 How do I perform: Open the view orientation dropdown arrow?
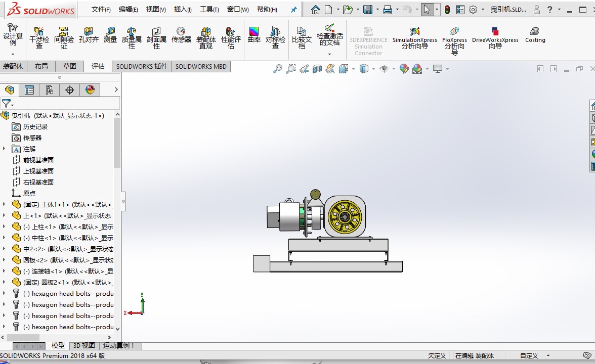(353, 69)
